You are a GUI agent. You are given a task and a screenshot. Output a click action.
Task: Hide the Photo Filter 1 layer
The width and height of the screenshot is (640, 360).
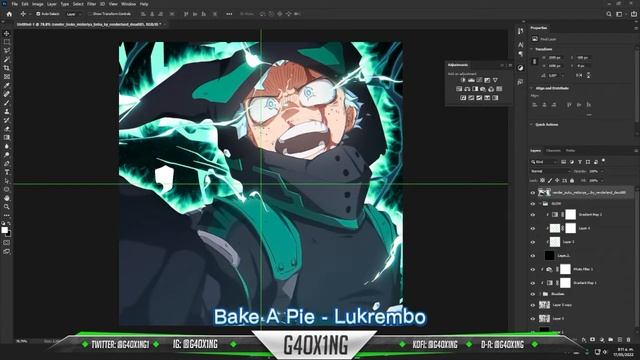[533, 269]
